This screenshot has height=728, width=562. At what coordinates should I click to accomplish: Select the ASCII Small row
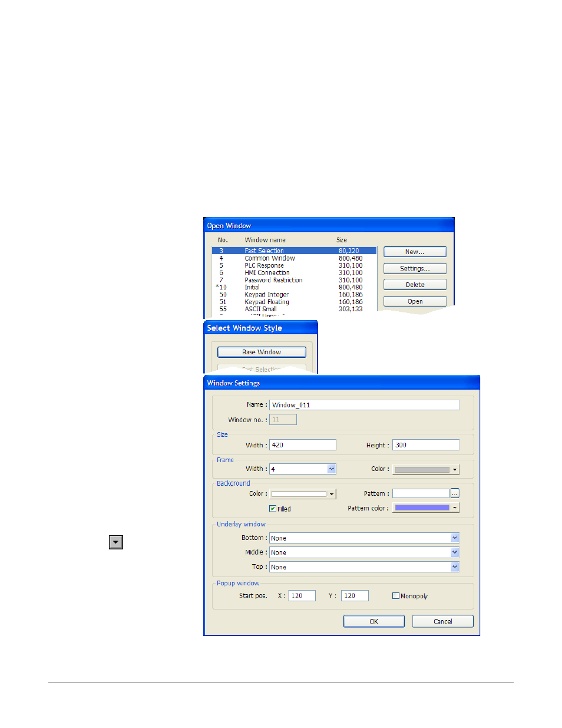294,309
